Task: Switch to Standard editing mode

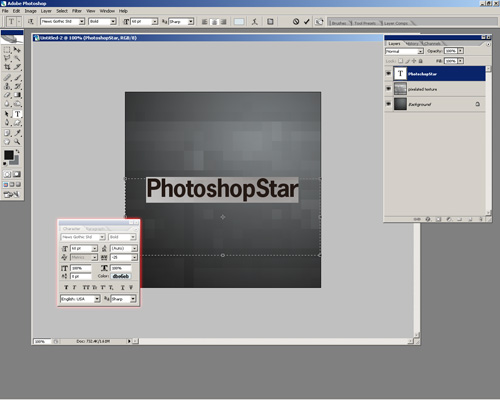Action: (7, 174)
